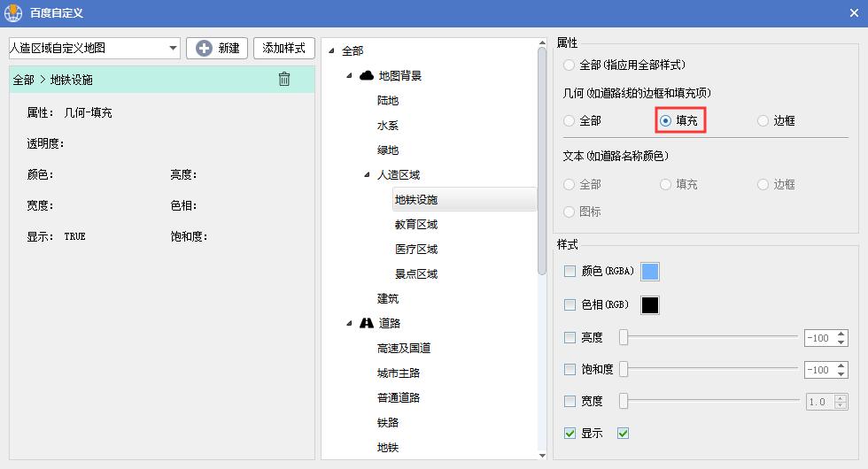The width and height of the screenshot is (868, 469).
Task: Click the globe app icon in title bar
Action: point(13,12)
